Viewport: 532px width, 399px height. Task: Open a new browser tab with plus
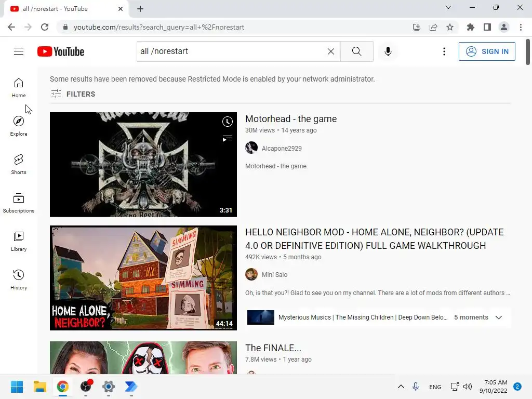140,9
